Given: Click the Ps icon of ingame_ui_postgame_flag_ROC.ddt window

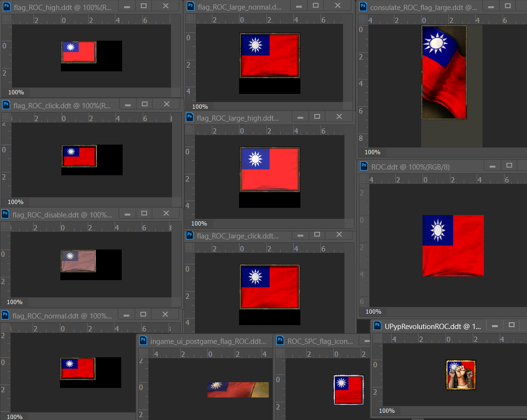Looking at the screenshot, I should (x=144, y=341).
